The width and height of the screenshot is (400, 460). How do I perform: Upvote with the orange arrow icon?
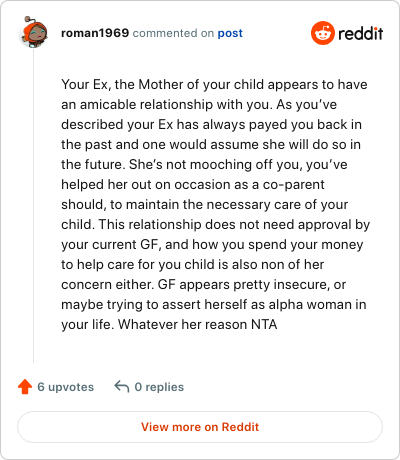25,387
